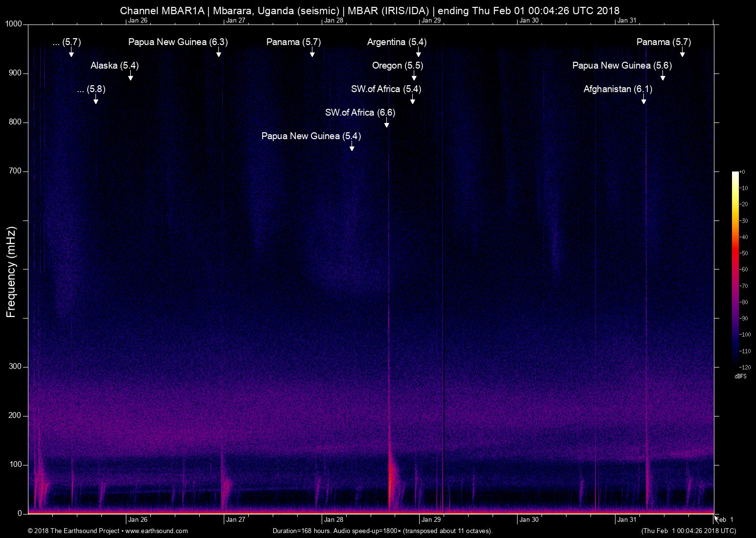Select the 1000 frequency tick label
Image resolution: width=756 pixels, height=538 pixels.
[14, 24]
